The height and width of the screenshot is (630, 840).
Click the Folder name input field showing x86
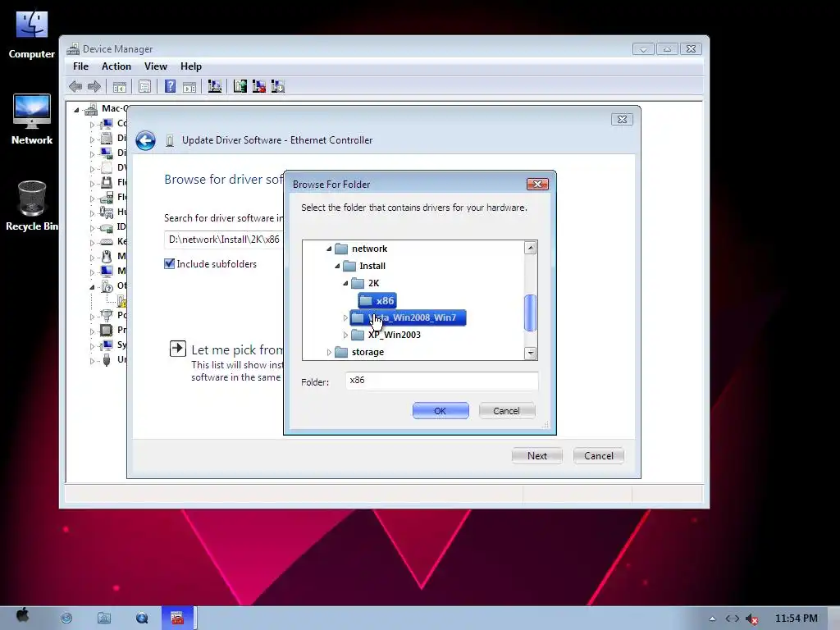tap(442, 381)
